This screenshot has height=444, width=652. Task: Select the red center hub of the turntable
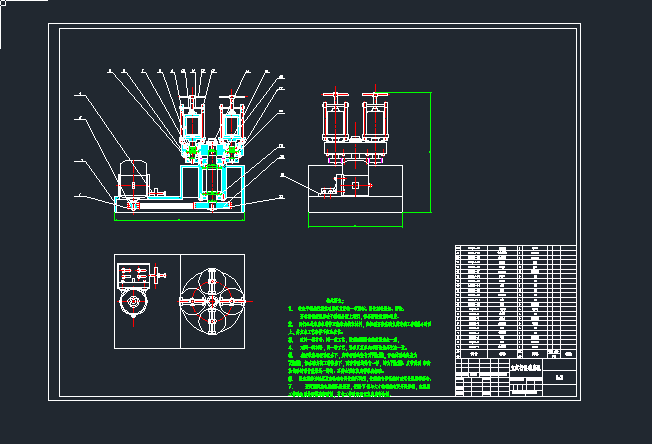click(x=212, y=300)
